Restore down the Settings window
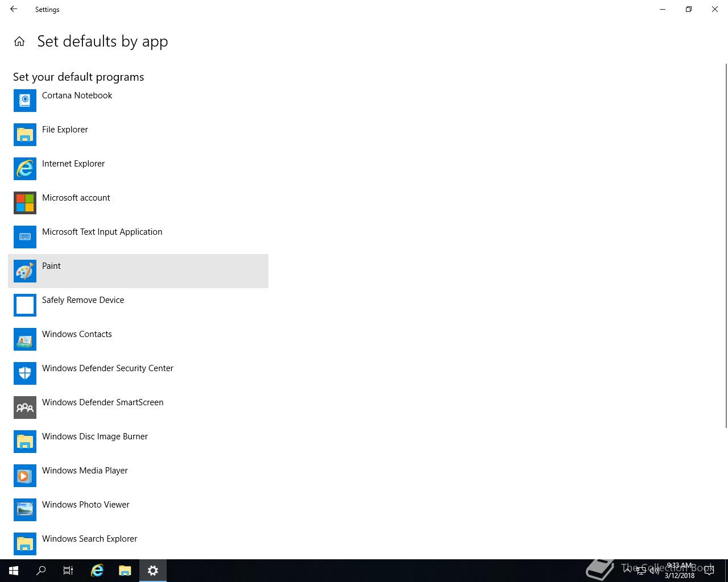 tap(689, 9)
